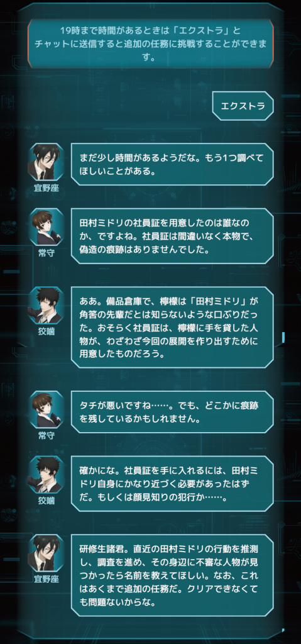The image size is (301, 644).
Task: Click the 宜野座 name label beside 研修生諸君 message
Action: (46, 579)
